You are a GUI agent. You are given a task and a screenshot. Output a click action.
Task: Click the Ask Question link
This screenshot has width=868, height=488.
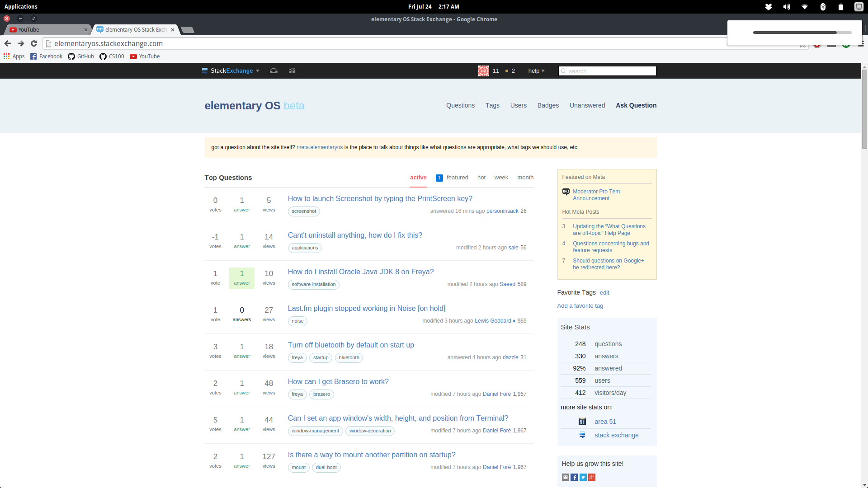coord(636,105)
